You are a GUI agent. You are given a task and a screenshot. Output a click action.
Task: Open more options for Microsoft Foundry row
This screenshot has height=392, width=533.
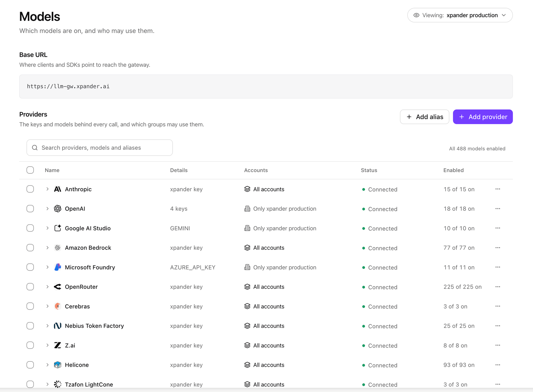tap(498, 267)
